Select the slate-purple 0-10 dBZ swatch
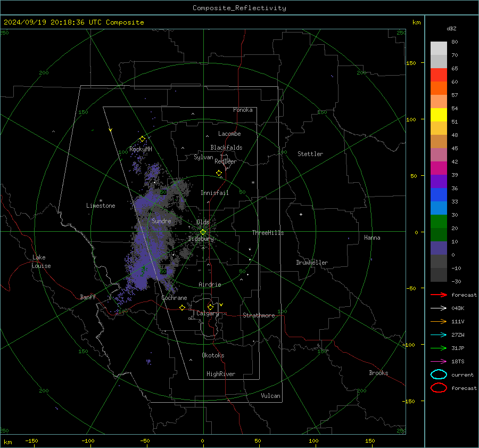 [439, 248]
